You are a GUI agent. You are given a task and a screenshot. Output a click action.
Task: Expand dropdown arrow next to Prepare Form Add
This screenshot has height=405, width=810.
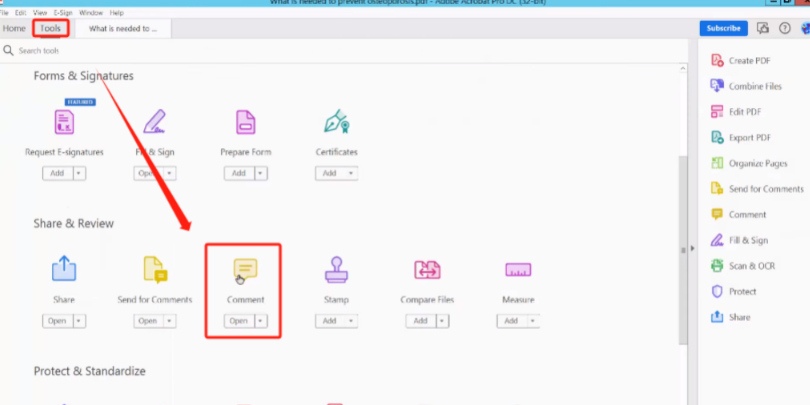click(x=260, y=174)
